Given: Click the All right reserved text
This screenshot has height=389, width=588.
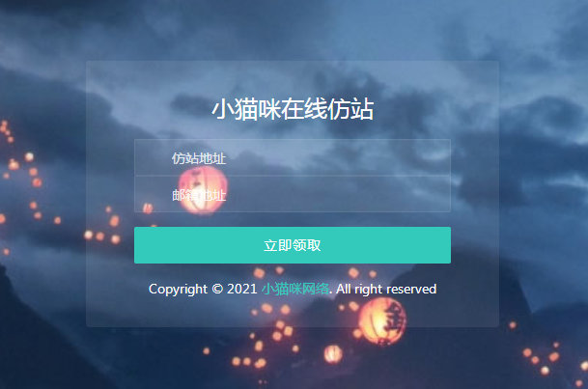Looking at the screenshot, I should pos(386,289).
